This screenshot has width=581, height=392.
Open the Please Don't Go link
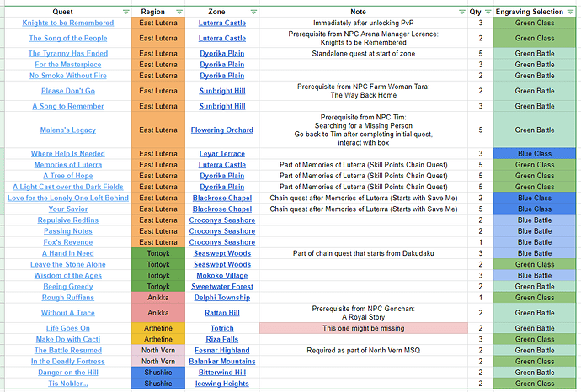68,91
